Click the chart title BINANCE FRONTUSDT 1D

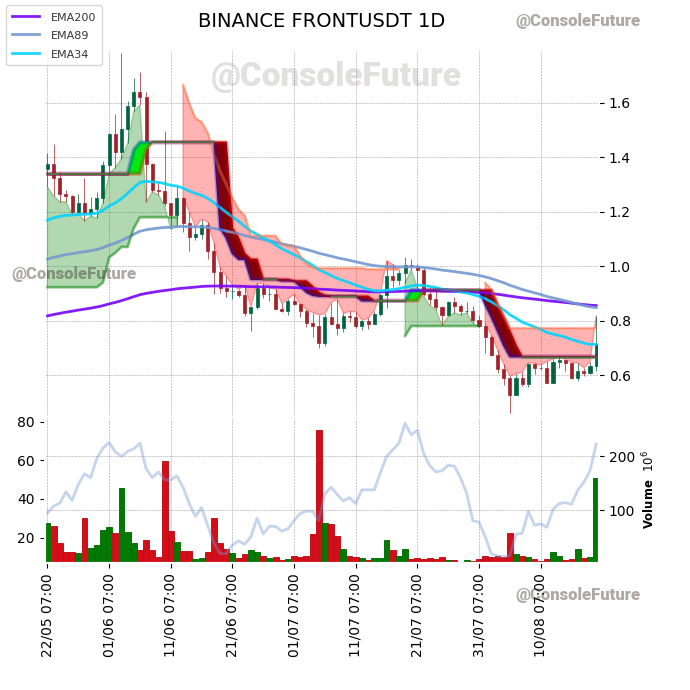coord(321,21)
